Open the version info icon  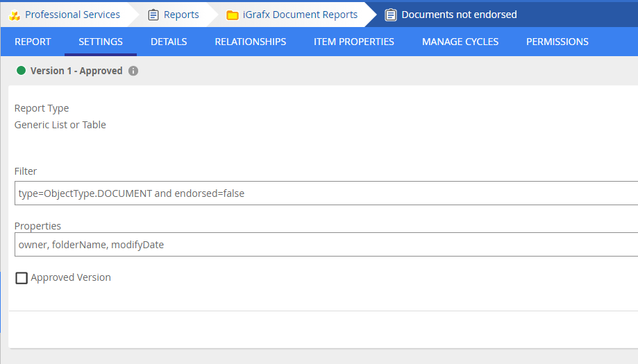click(133, 71)
